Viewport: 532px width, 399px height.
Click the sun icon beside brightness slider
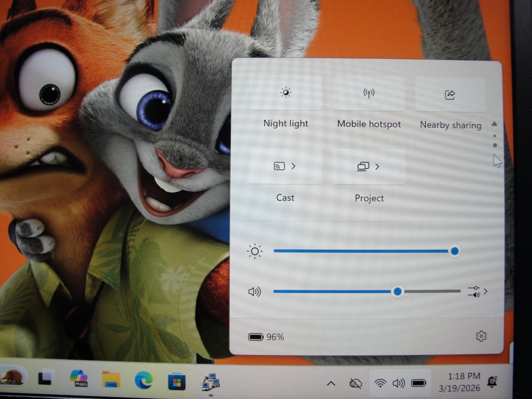click(255, 251)
